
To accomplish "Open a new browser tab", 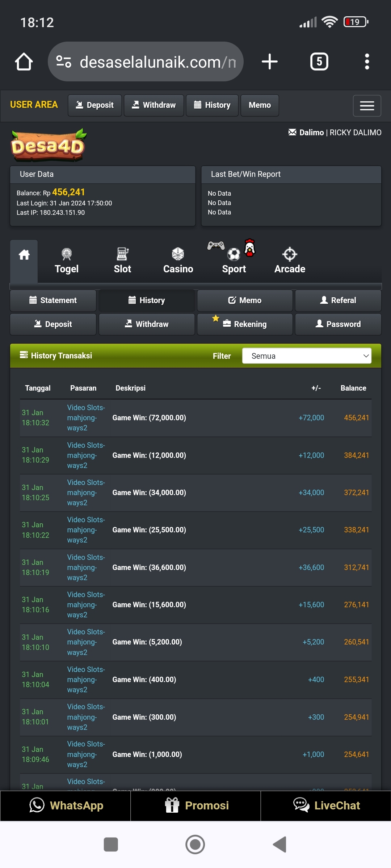I will 269,61.
